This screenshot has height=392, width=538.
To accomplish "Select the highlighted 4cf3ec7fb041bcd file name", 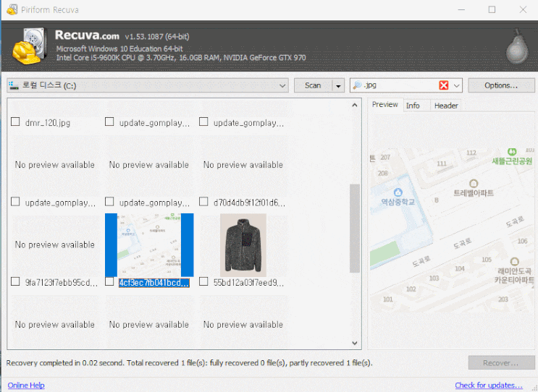I will [x=154, y=283].
